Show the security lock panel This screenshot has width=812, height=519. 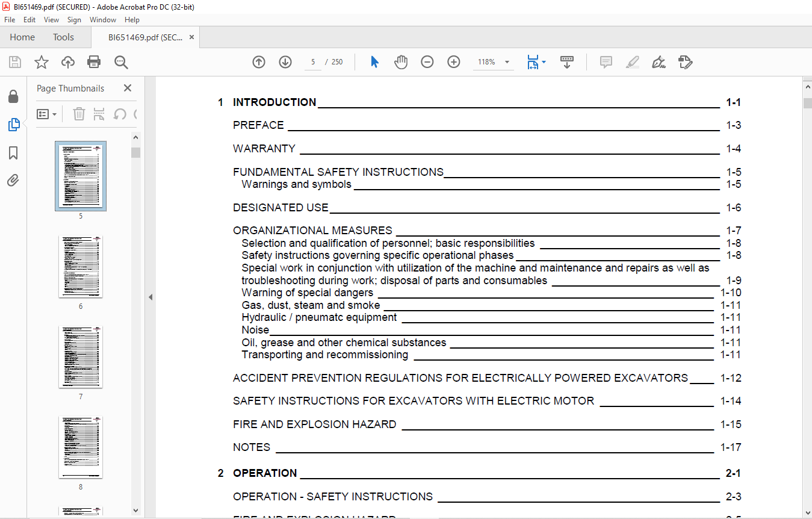13,96
